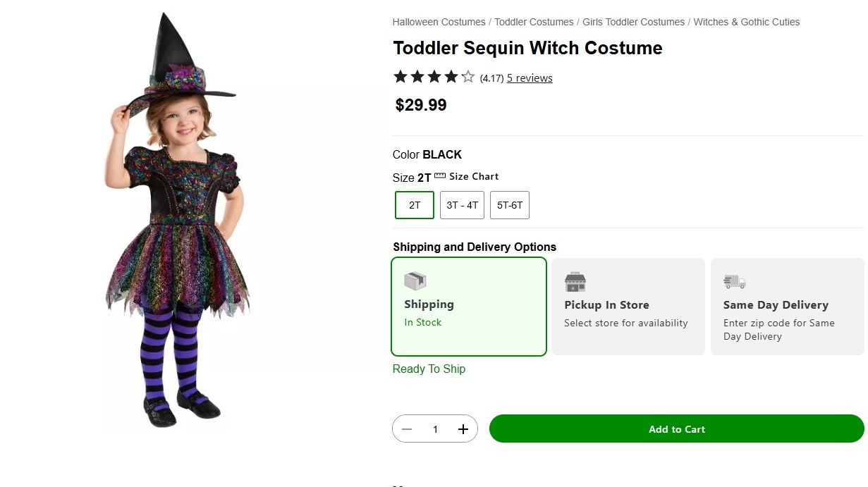Choose Pickup In Store option

click(x=628, y=307)
